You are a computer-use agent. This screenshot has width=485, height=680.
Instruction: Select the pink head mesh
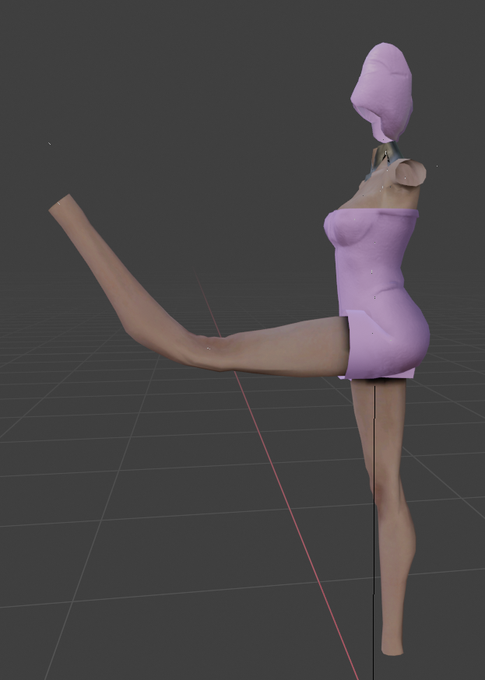(x=383, y=91)
